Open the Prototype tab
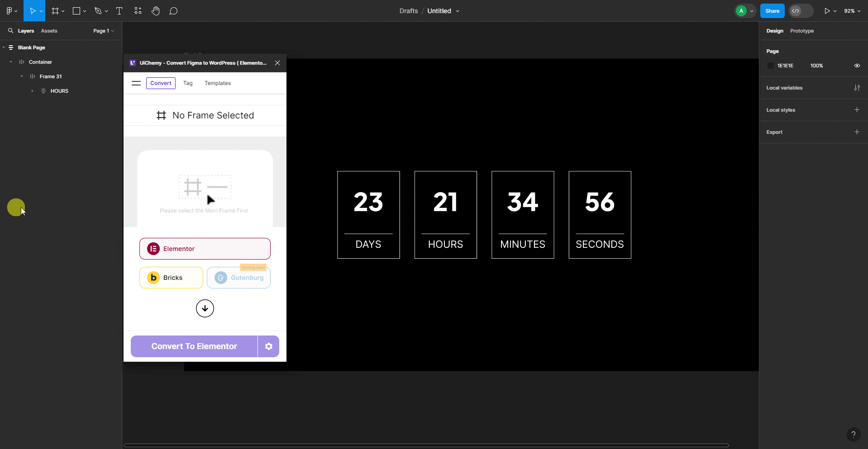 pos(801,31)
